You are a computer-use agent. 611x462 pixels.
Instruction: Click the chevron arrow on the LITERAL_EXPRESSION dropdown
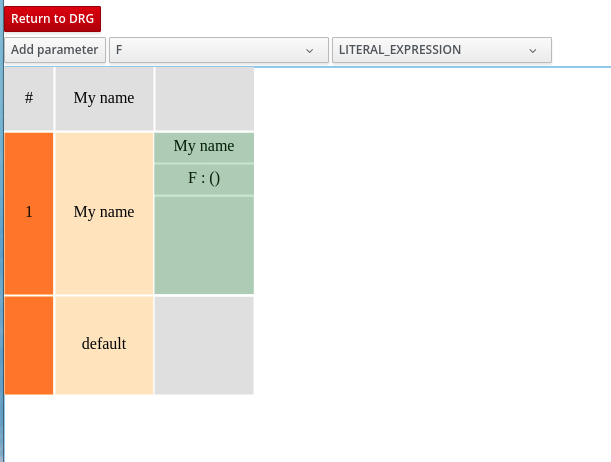(x=533, y=50)
